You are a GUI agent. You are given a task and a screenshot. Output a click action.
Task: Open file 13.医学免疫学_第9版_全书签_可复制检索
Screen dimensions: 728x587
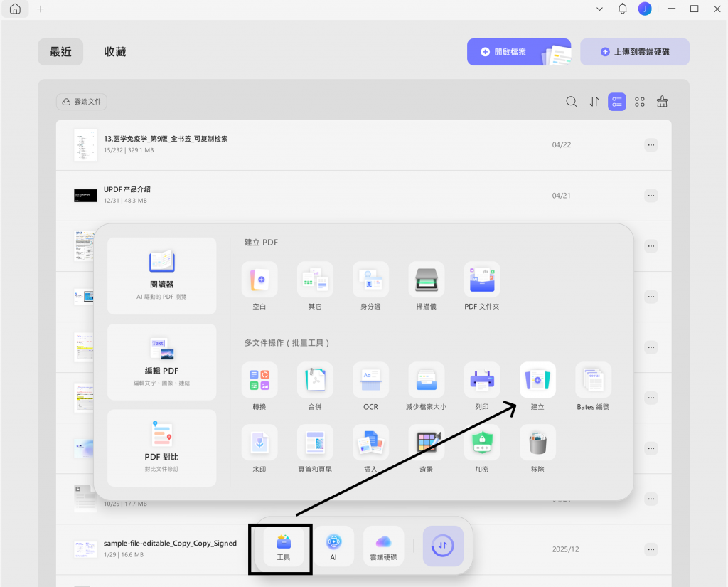363,145
